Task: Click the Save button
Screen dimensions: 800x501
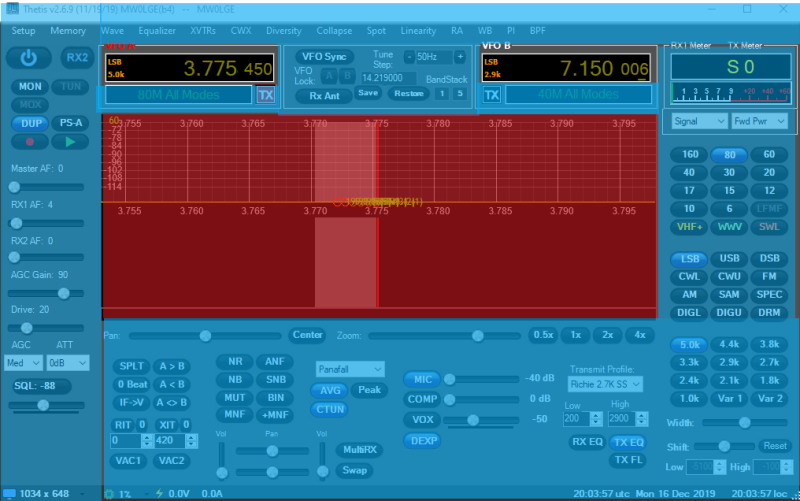Action: [368, 93]
